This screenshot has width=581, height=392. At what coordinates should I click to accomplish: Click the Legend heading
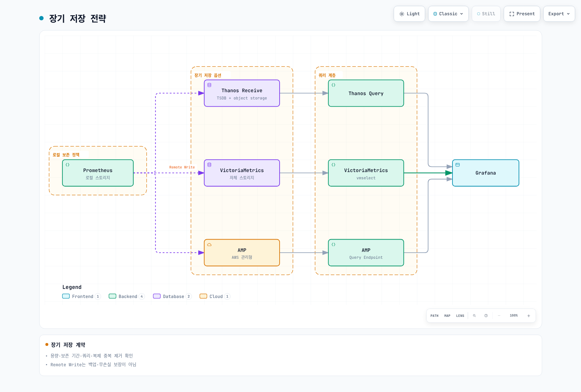[x=72, y=287]
